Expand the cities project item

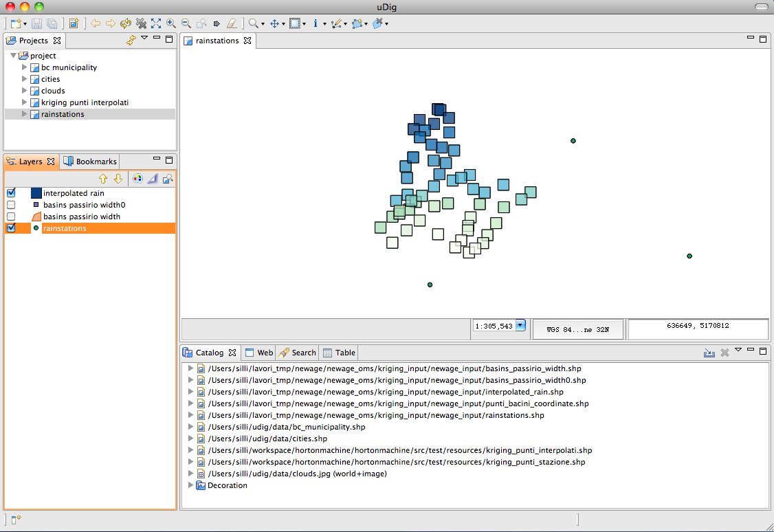click(25, 79)
